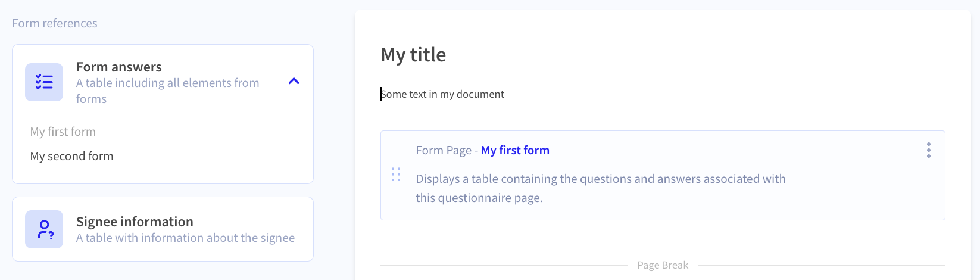Place cursor in Some text in my document
The height and width of the screenshot is (280, 980).
click(x=442, y=94)
